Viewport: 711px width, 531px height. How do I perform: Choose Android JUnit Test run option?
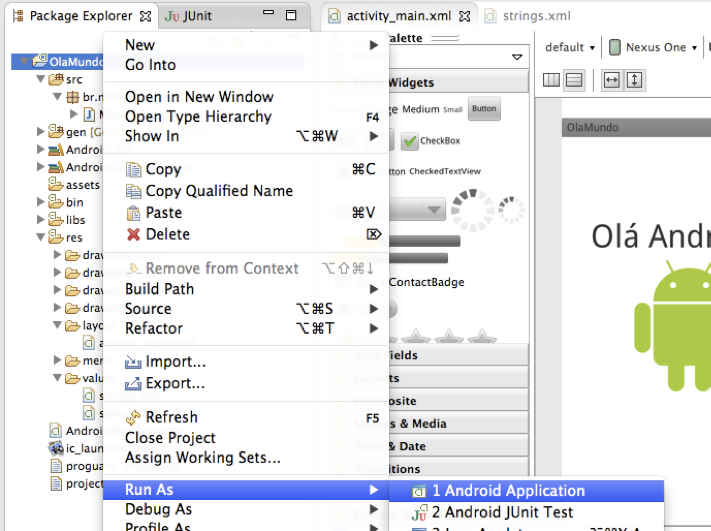click(526, 512)
